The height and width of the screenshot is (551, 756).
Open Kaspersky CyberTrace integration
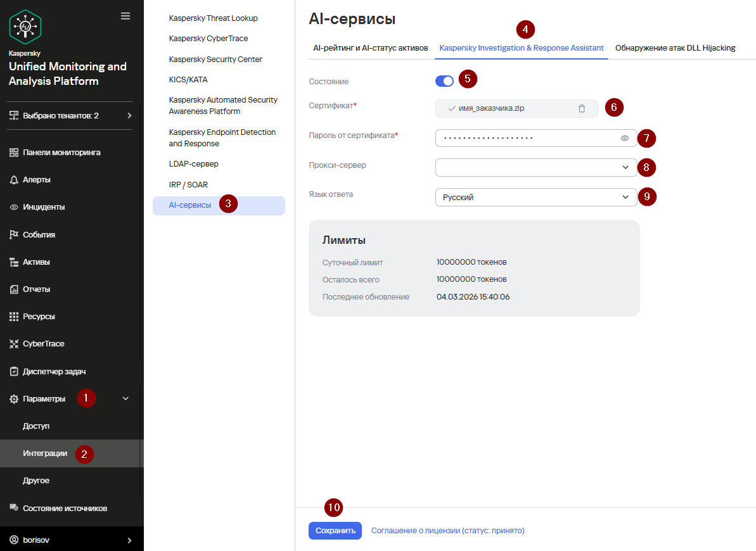(x=208, y=39)
